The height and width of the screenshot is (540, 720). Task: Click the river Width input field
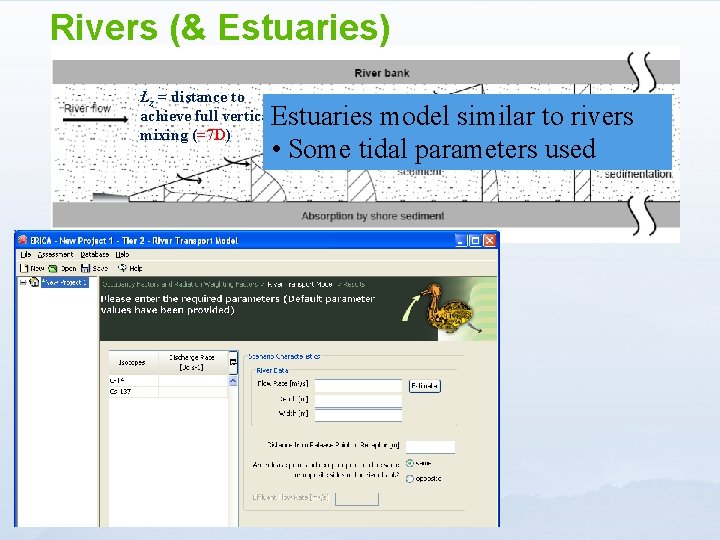[358, 415]
